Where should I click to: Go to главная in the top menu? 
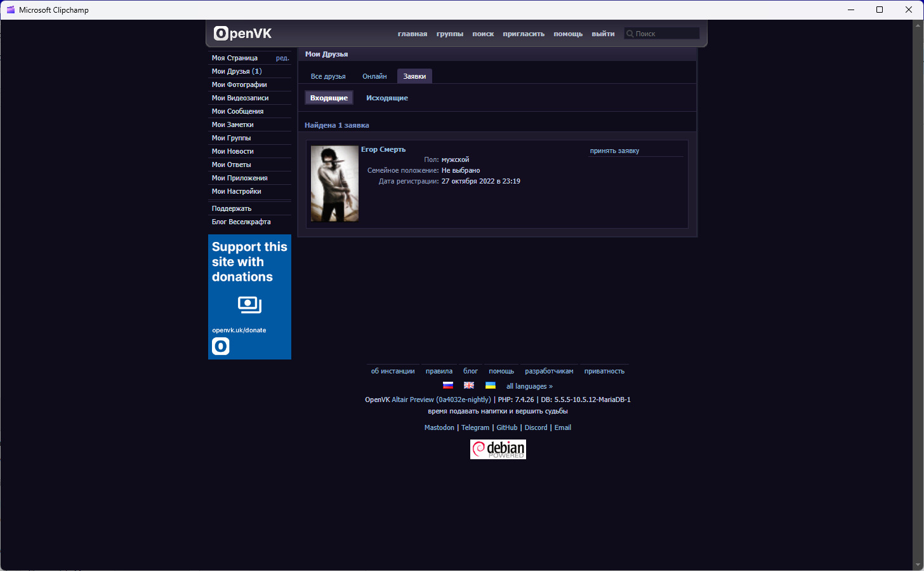click(x=412, y=34)
